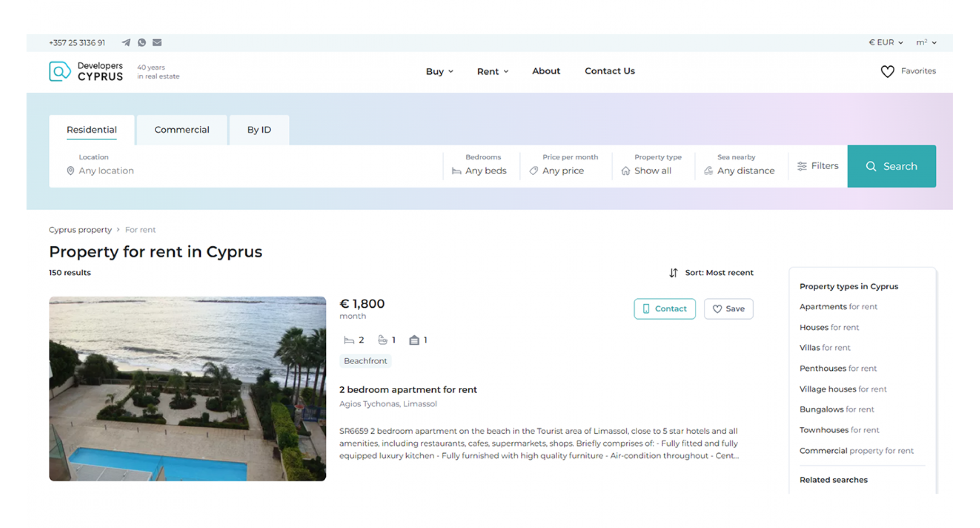Screen dimensions: 980x528
Task: Open Favorites via the heart icon
Action: (x=887, y=72)
